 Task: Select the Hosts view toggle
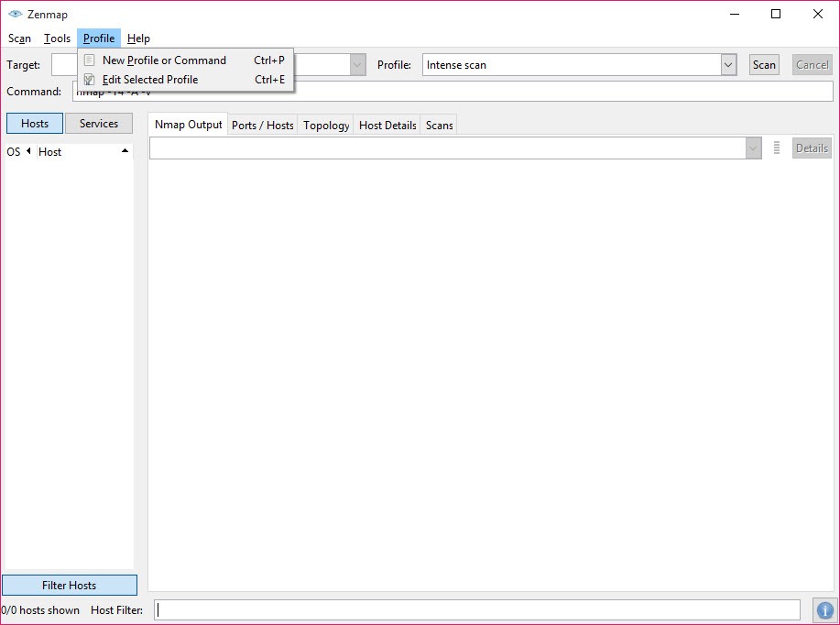(35, 124)
